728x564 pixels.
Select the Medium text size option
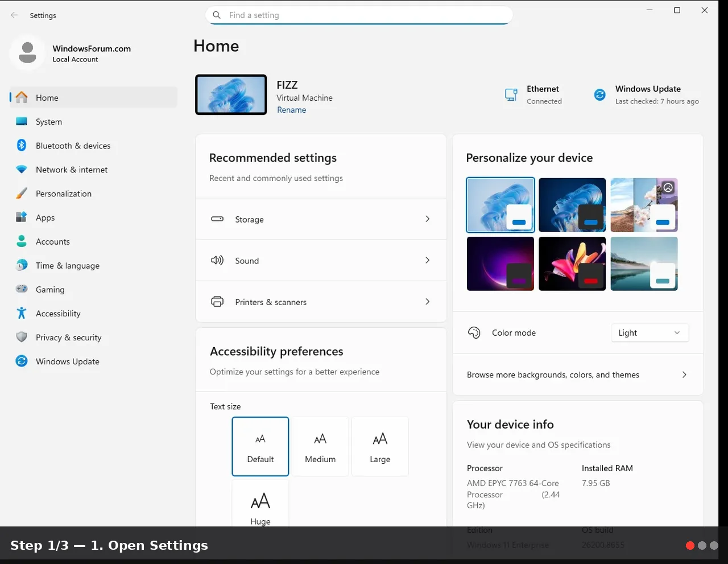[320, 446]
